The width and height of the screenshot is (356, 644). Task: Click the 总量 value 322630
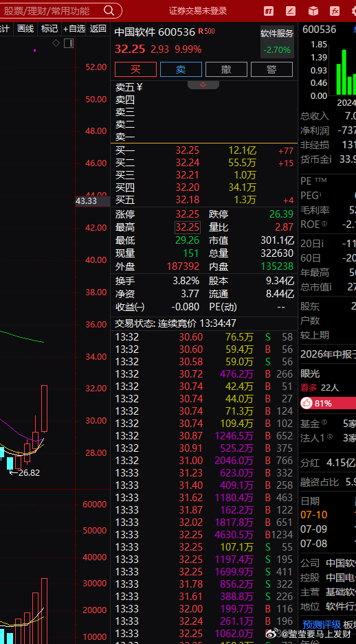pyautogui.click(x=277, y=253)
